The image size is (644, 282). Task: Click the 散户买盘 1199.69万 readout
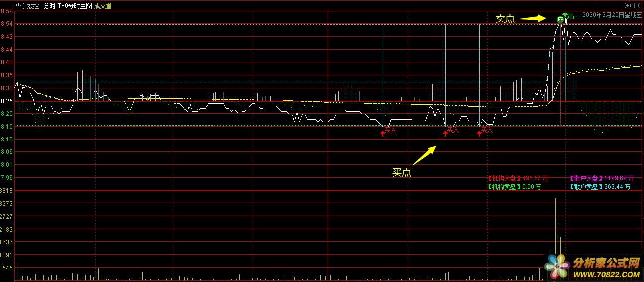tap(602, 178)
